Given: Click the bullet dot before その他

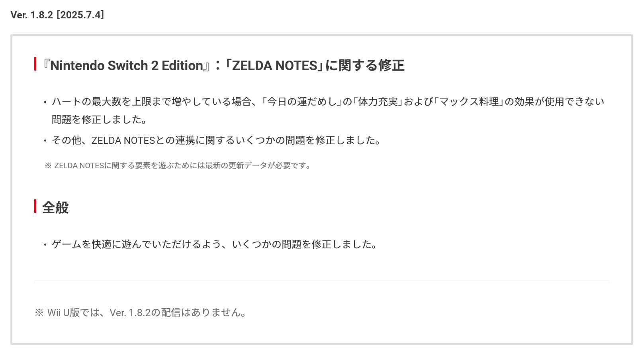Looking at the screenshot, I should pyautogui.click(x=45, y=141).
